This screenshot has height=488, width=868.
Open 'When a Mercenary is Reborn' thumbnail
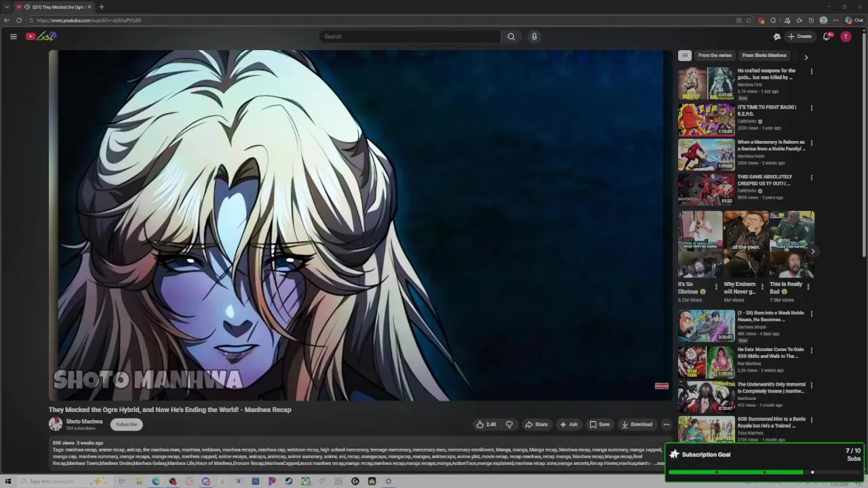tap(706, 154)
